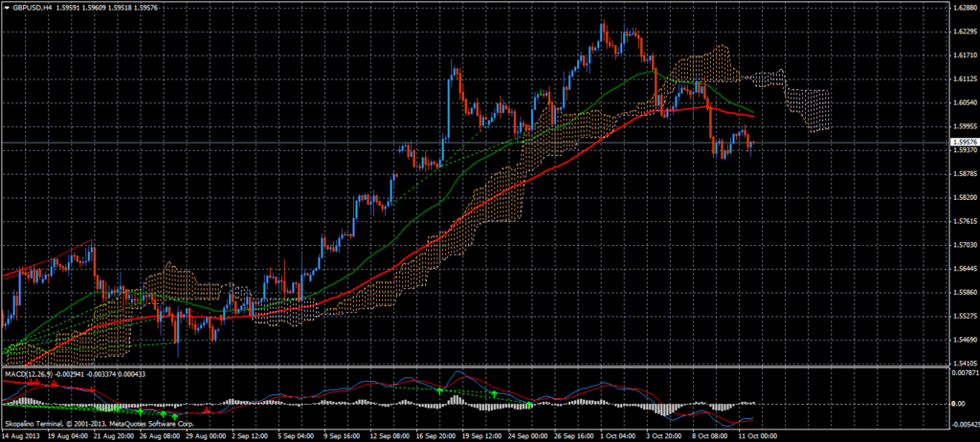The image size is (980, 442).
Task: Click the triangle arrow beside GBPUSD,H4
Action: click(7, 7)
